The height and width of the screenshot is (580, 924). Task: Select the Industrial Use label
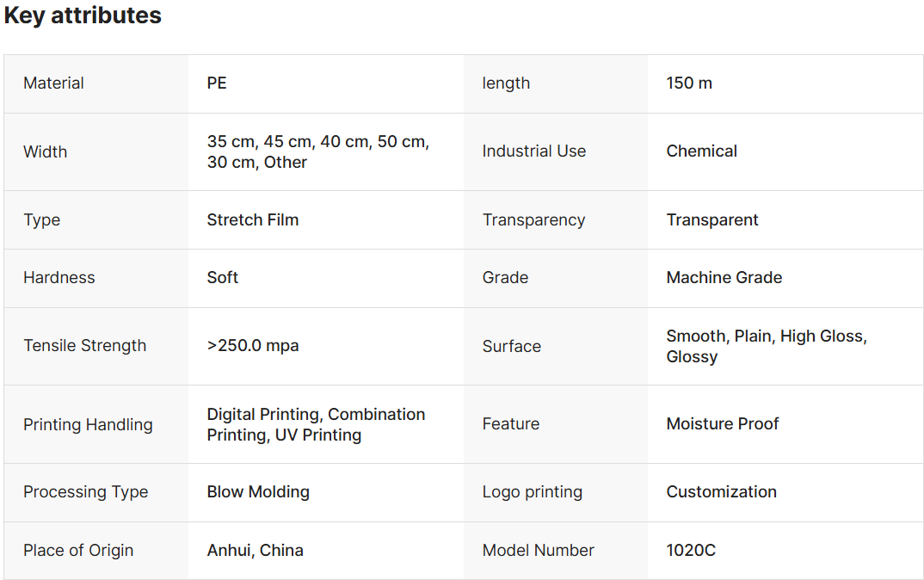pos(533,151)
